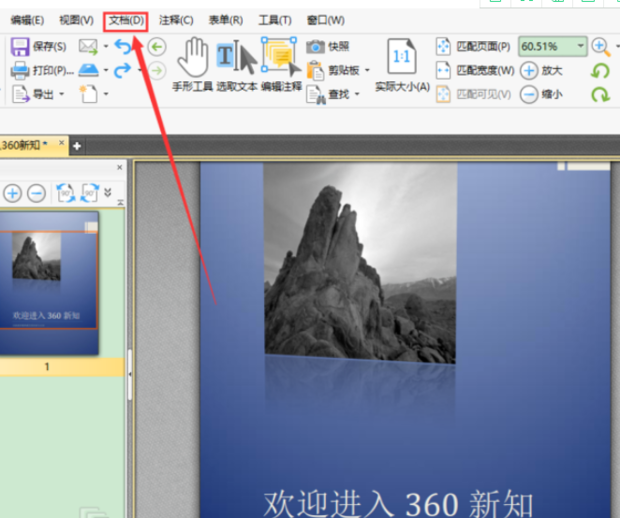Screen dimensions: 620x518
Task: Click the 剪贴板 clipboard icon
Action: pos(316,71)
